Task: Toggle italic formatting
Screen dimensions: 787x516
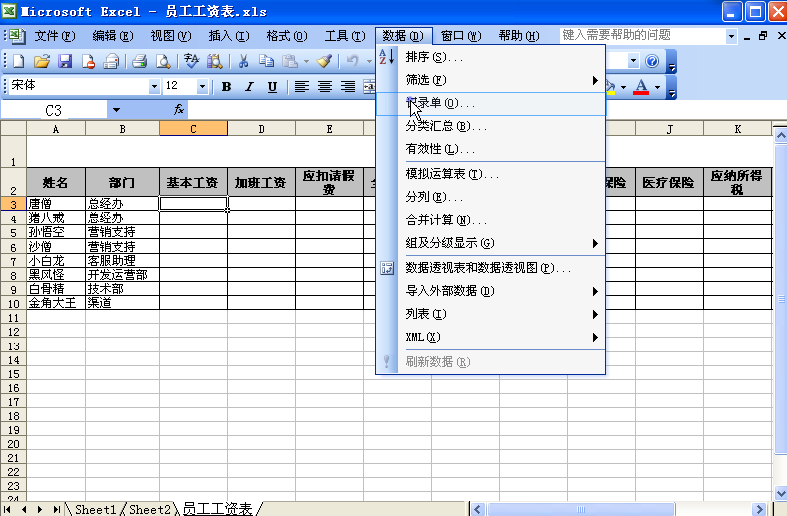Action: [x=249, y=87]
